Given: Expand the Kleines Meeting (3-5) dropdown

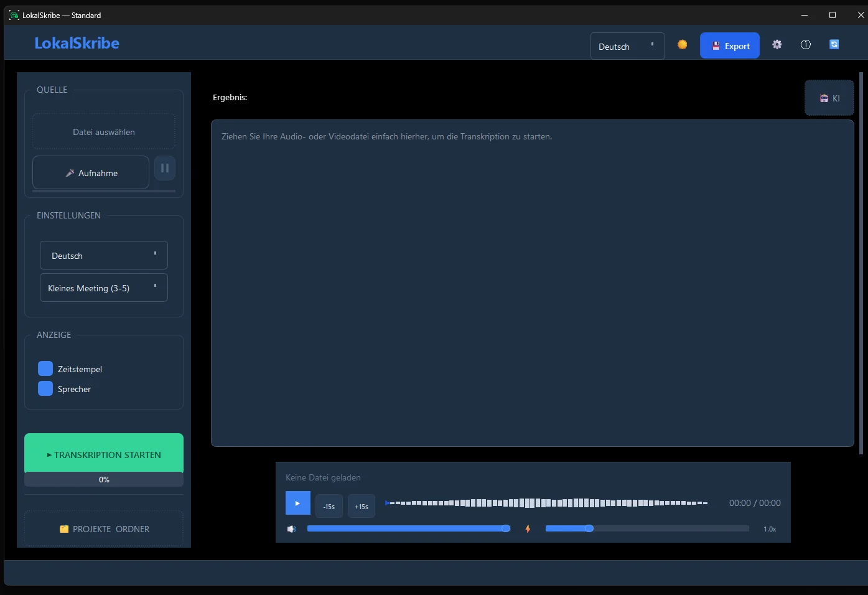Looking at the screenshot, I should click(x=104, y=288).
